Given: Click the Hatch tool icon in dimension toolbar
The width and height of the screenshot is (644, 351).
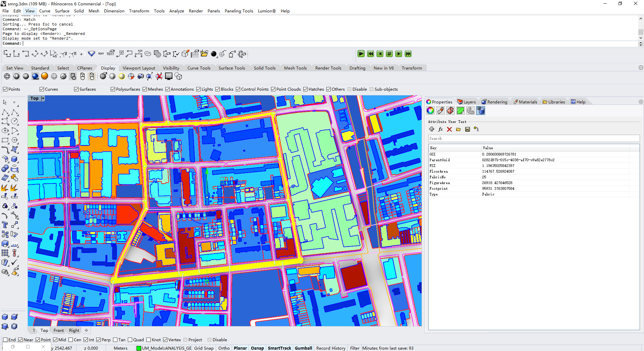Looking at the screenshot, I should (x=157, y=54).
